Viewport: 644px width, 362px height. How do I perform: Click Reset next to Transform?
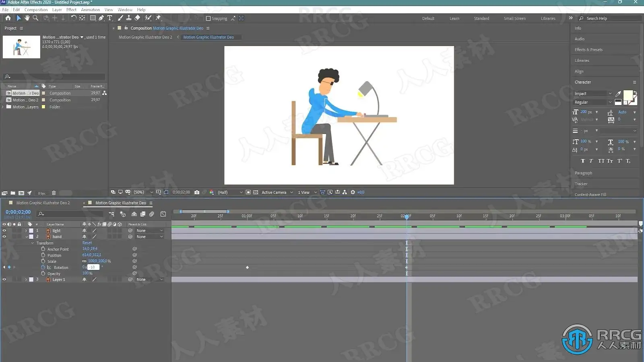(87, 243)
